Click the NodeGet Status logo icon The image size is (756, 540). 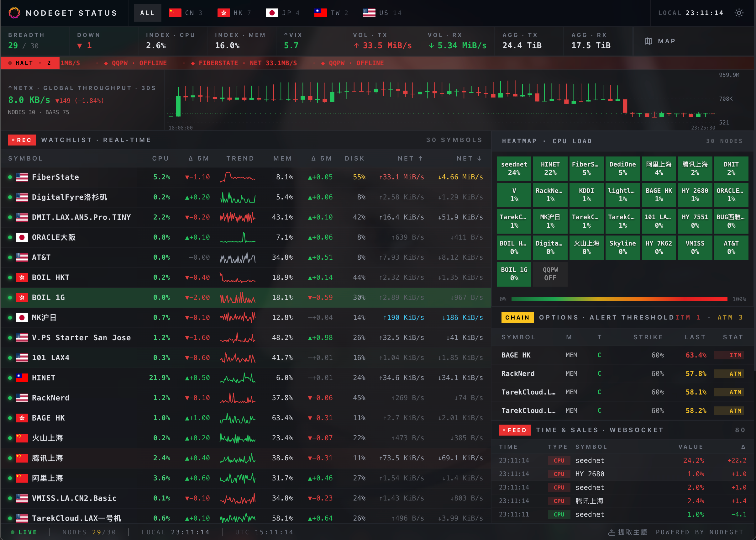(x=14, y=13)
